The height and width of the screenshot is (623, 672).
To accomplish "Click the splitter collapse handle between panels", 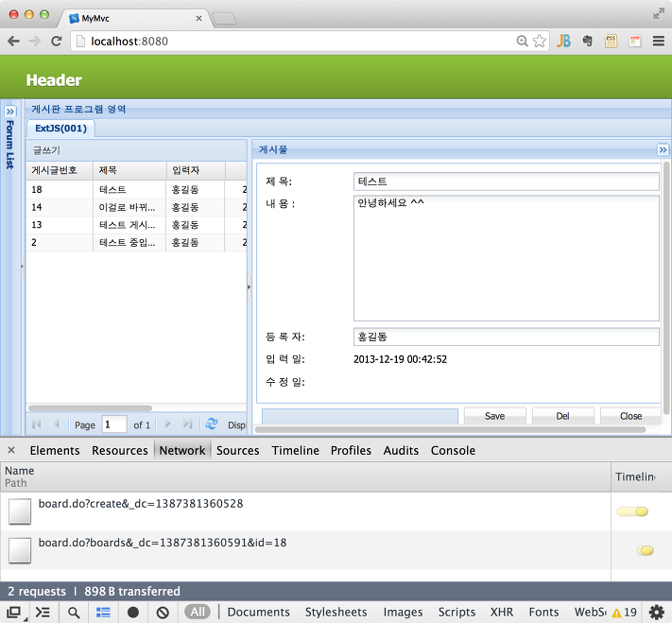I will [x=249, y=286].
